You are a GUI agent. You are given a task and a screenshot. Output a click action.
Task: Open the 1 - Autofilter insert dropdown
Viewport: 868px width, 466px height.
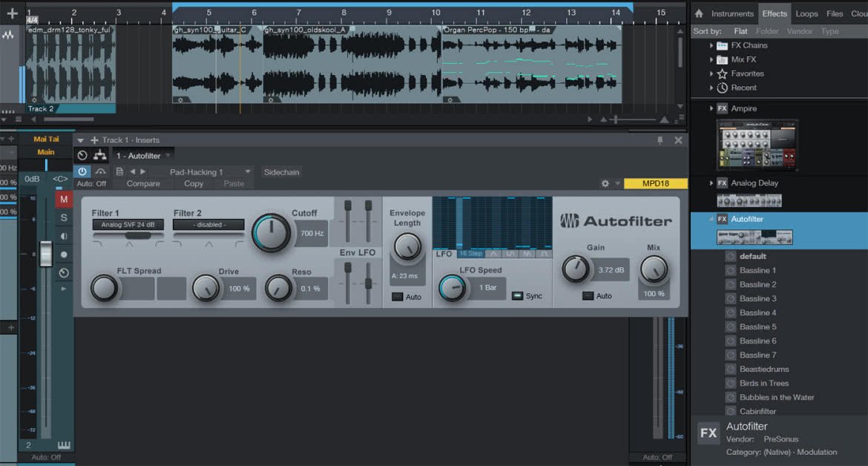pos(143,156)
